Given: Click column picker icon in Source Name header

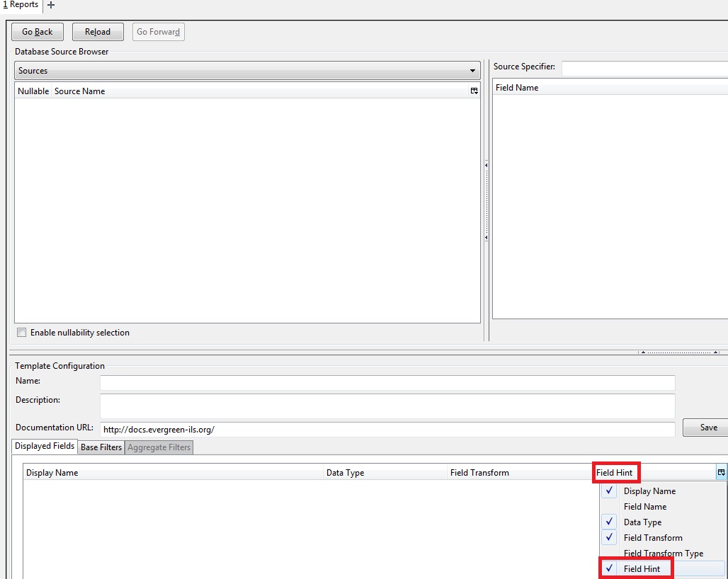Looking at the screenshot, I should coord(474,91).
